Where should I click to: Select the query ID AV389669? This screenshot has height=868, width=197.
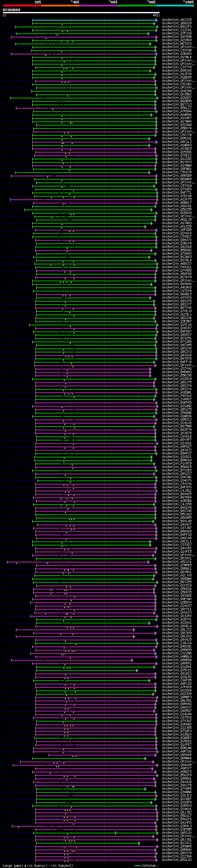(11, 10)
